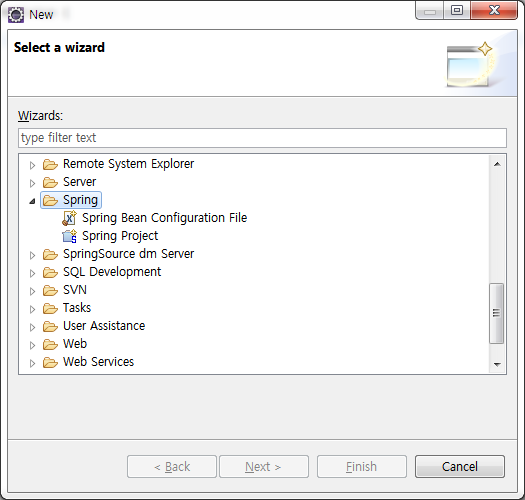
Task: Click the Eclipse icon in title bar
Action: [16, 15]
